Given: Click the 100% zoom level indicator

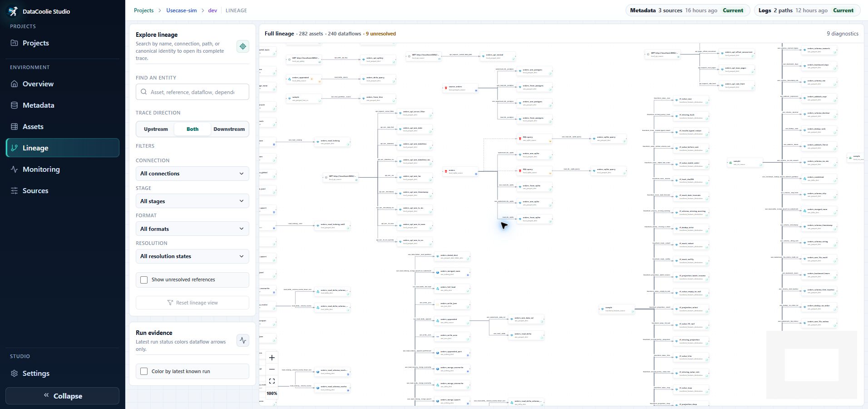Looking at the screenshot, I should coord(272,394).
